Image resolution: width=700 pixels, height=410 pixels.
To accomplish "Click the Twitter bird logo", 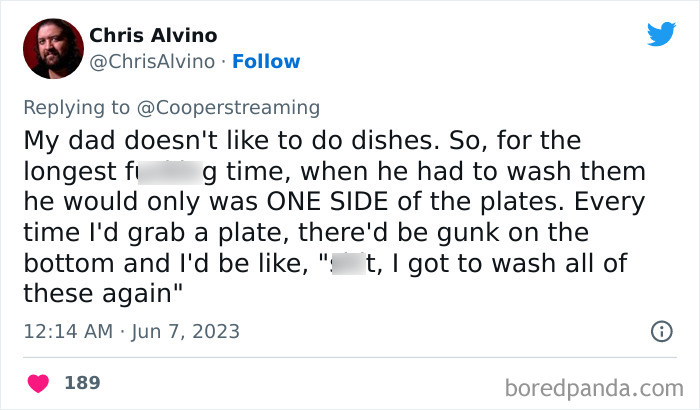I will [661, 35].
